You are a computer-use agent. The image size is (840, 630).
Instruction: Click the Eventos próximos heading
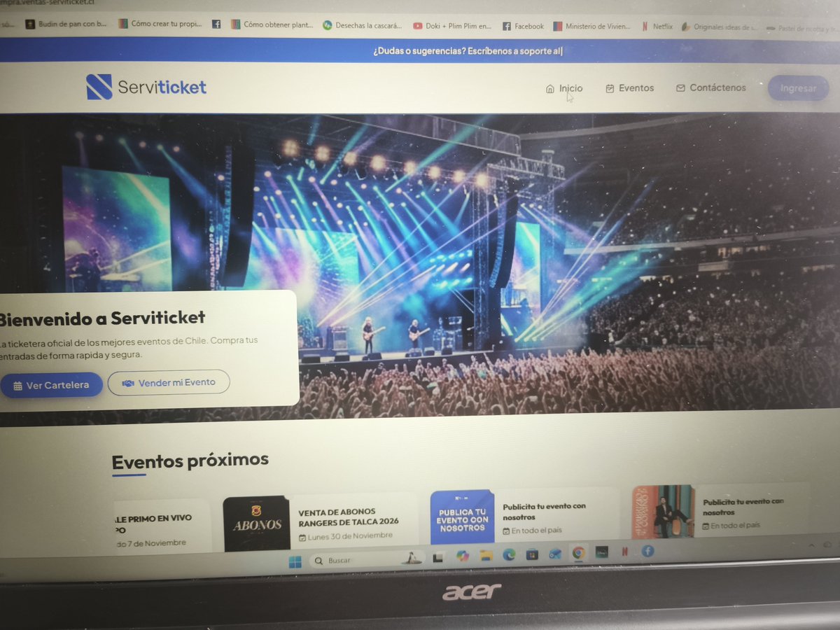[190, 461]
